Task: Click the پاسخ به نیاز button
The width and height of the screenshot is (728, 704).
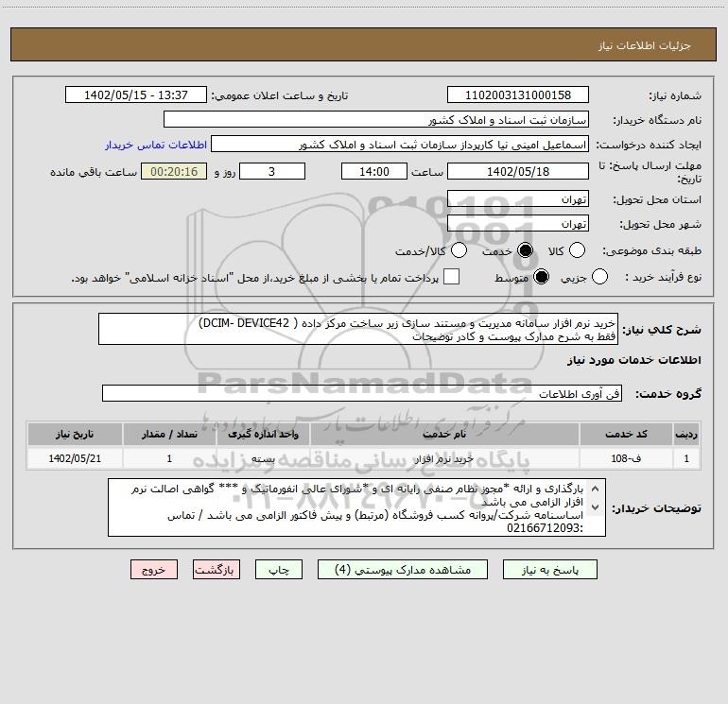Action: point(550,570)
